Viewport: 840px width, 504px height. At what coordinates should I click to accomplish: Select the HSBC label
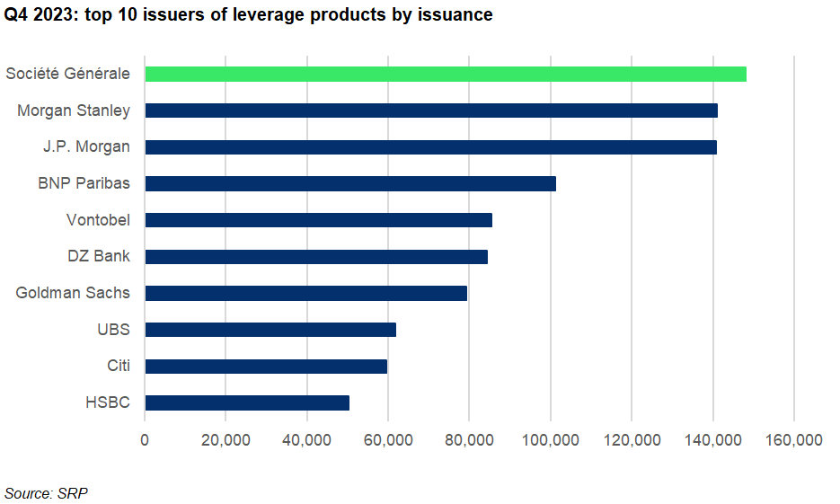pyautogui.click(x=108, y=402)
